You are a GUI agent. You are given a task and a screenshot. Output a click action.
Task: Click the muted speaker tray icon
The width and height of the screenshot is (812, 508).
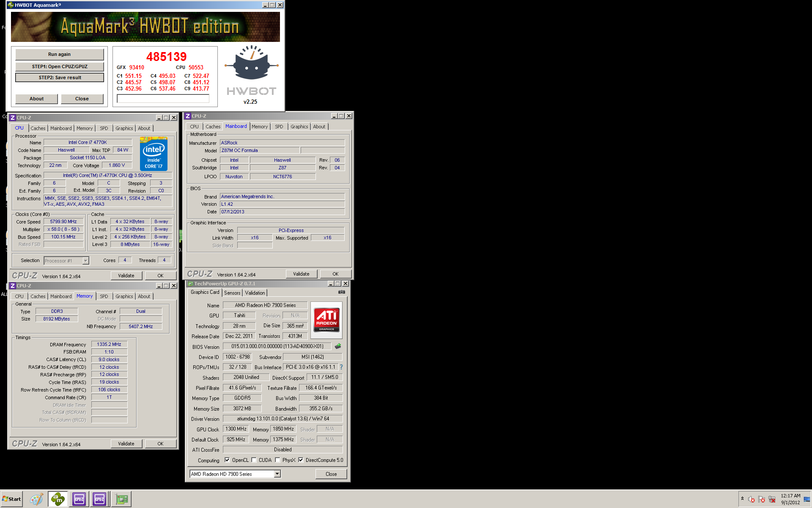click(x=752, y=499)
